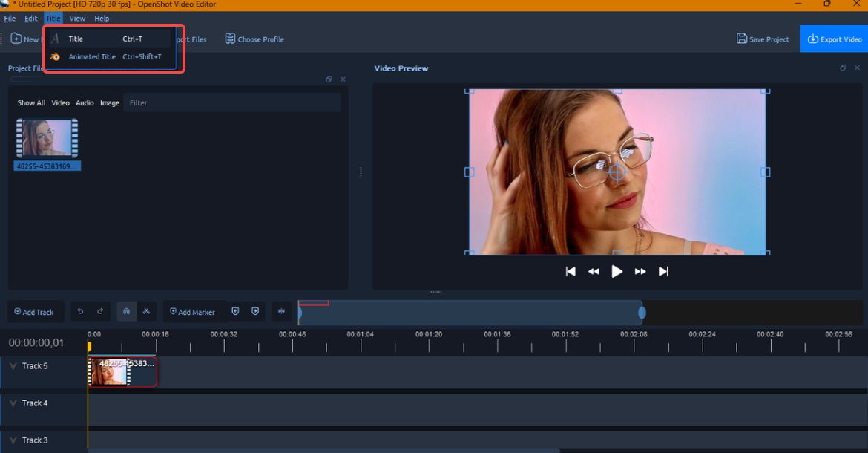Click the right-middle transform handle in preview
The image size is (868, 453).
click(x=765, y=172)
